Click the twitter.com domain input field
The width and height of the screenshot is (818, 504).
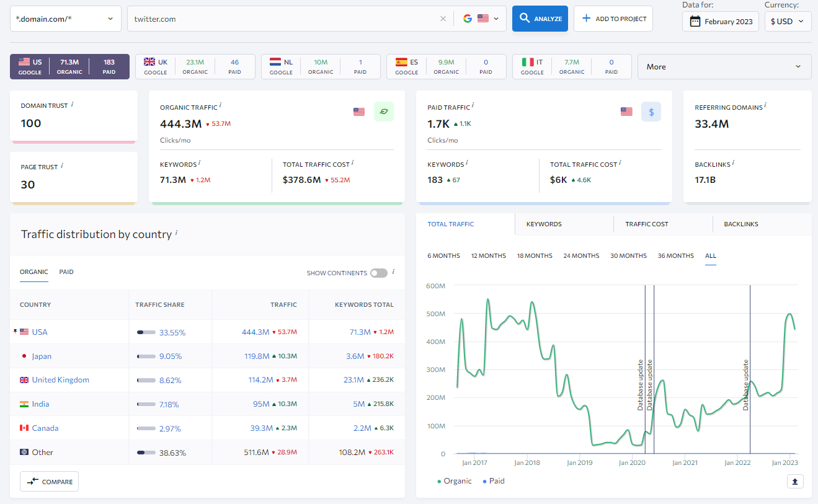pyautogui.click(x=285, y=19)
